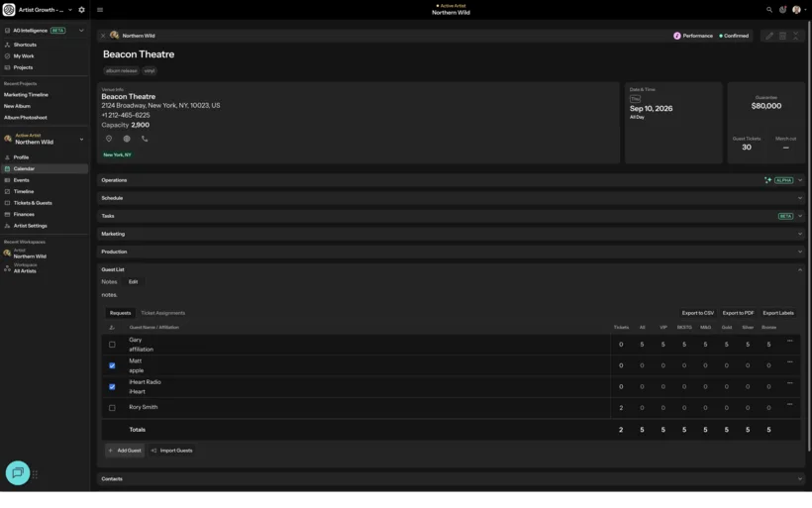Expand the Marketing section
The height and width of the screenshot is (508, 812).
(800, 234)
